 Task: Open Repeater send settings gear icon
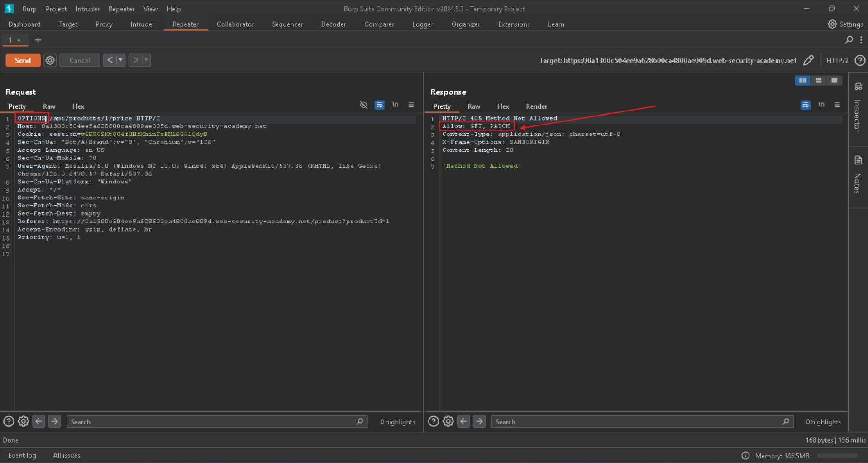click(x=50, y=60)
